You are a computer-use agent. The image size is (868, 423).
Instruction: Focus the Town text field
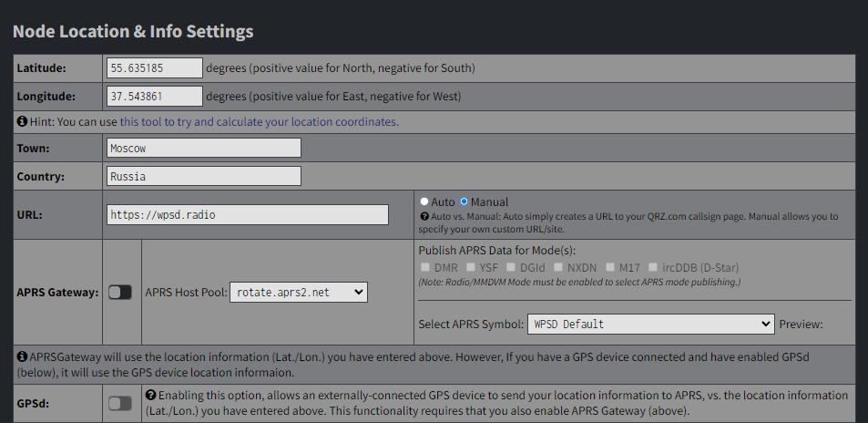tap(203, 148)
